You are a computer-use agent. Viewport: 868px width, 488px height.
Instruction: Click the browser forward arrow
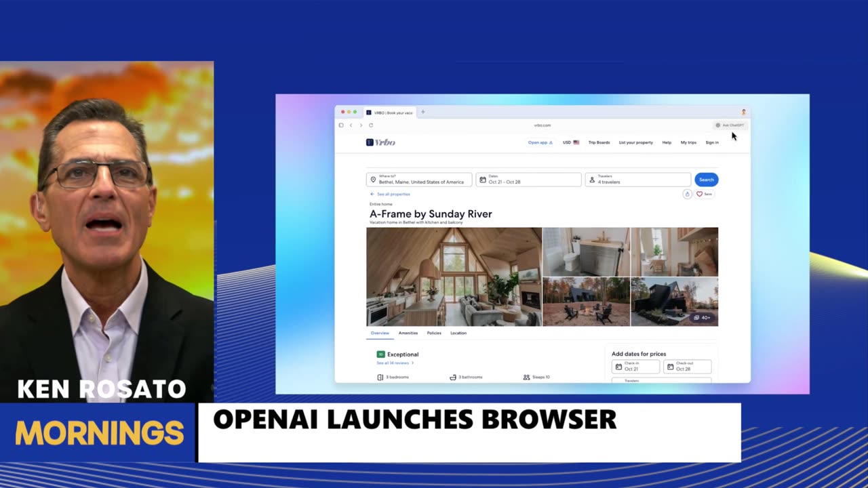pyautogui.click(x=361, y=125)
